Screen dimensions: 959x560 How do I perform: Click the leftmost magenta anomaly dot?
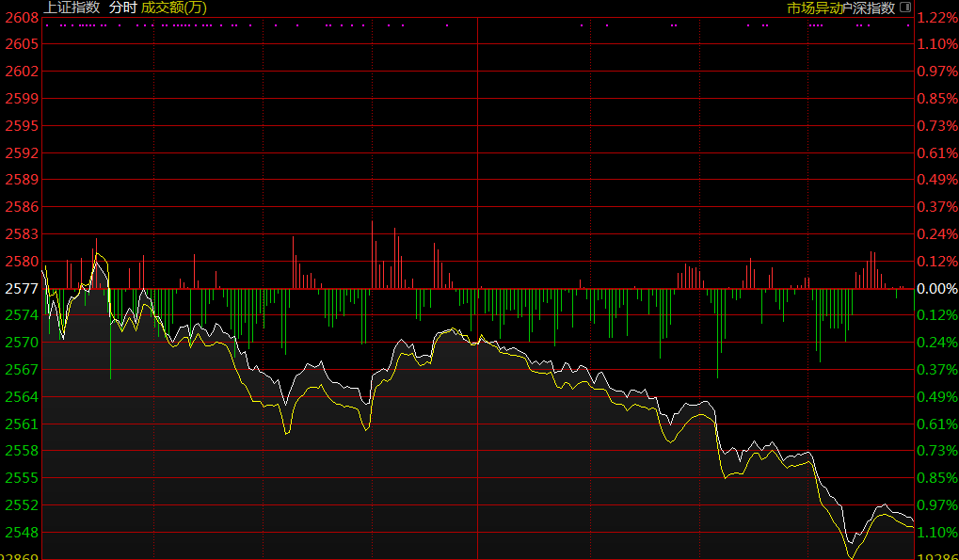click(47, 25)
